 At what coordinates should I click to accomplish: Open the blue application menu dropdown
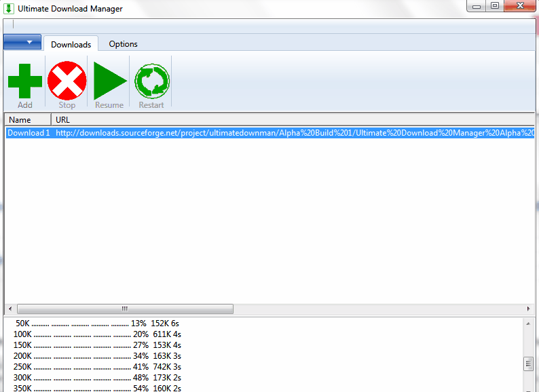22,42
